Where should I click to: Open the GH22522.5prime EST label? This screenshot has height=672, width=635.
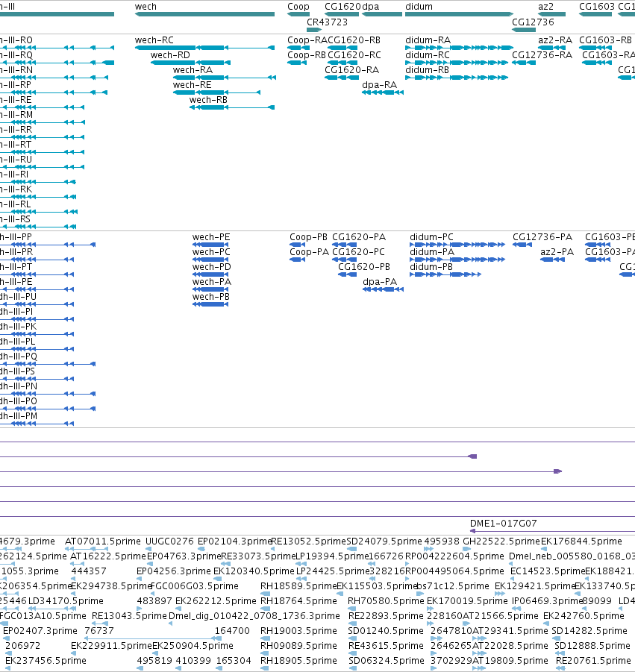(x=501, y=541)
